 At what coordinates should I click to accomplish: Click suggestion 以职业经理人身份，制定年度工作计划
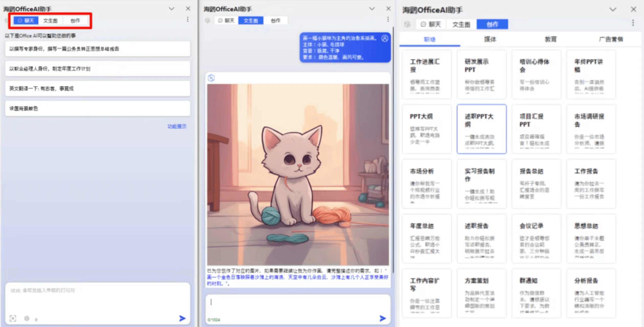(x=97, y=69)
